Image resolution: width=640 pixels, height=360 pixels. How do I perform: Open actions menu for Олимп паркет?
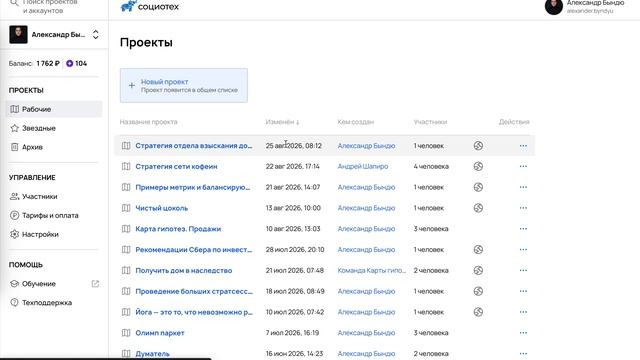click(523, 333)
